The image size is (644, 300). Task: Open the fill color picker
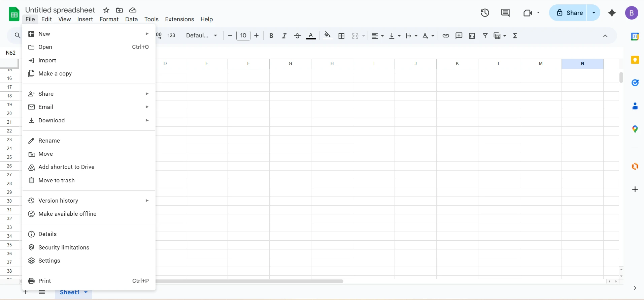click(327, 36)
